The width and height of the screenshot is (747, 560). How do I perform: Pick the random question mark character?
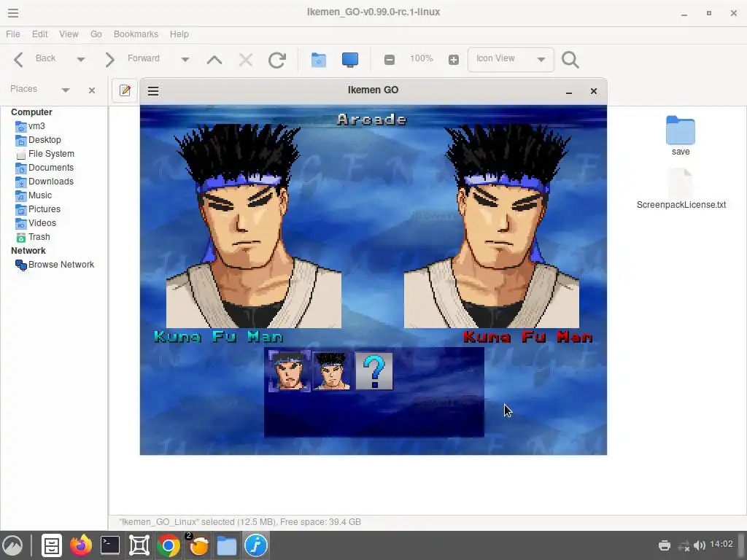(374, 371)
